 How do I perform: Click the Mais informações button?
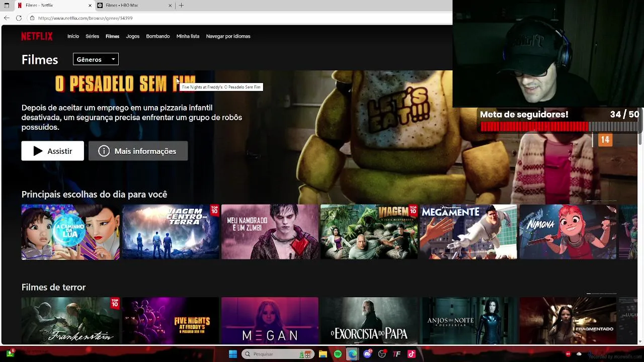[138, 151]
